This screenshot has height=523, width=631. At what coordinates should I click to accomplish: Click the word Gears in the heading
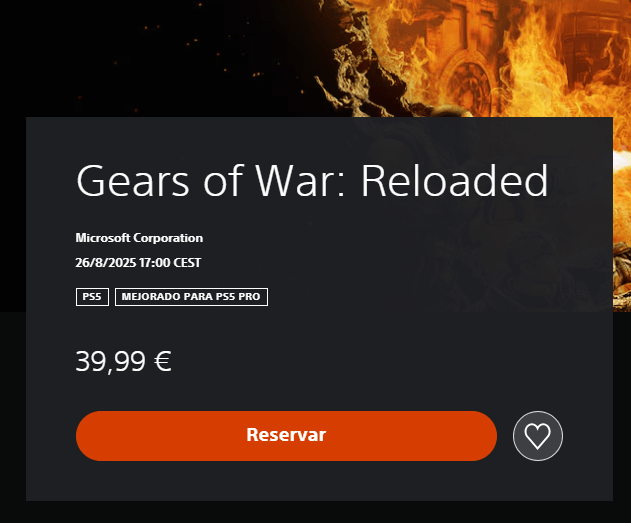pos(132,181)
